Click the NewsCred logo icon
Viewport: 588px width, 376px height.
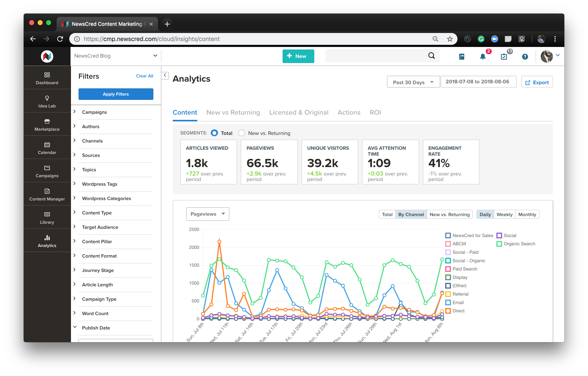tap(47, 56)
